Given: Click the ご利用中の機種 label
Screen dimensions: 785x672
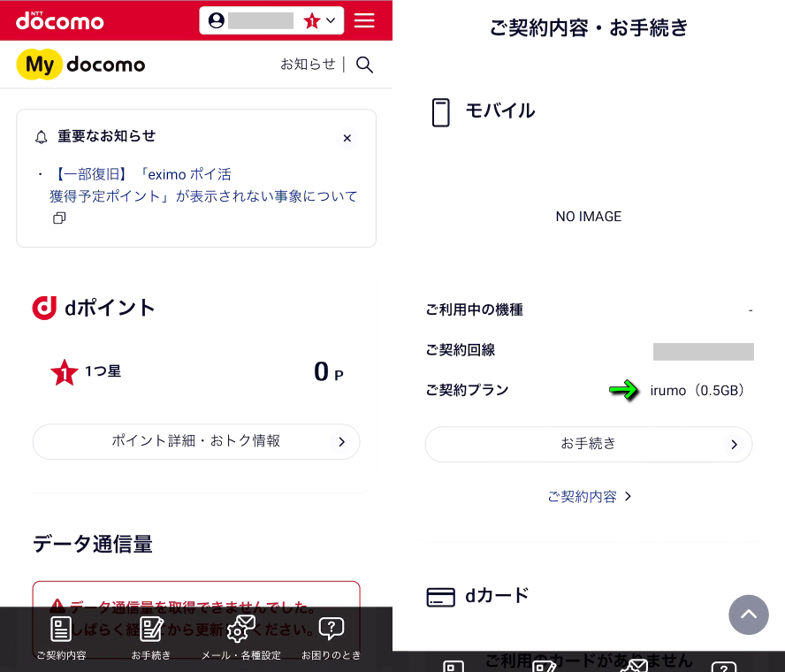Looking at the screenshot, I should click(474, 309).
